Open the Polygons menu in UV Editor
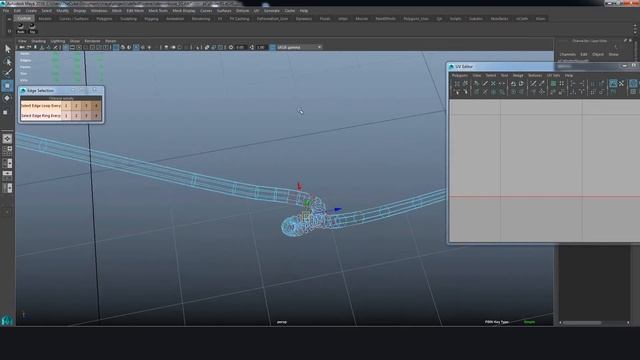 pos(460,76)
